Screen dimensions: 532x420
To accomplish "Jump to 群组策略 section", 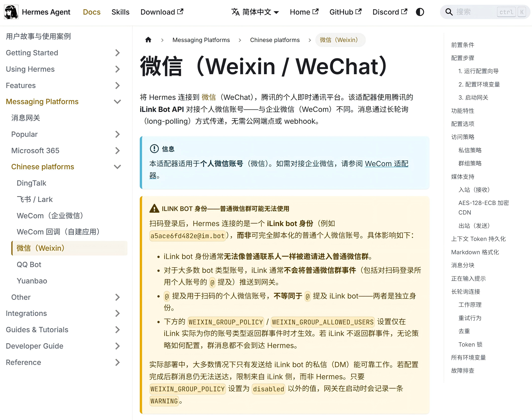I will 470,163.
